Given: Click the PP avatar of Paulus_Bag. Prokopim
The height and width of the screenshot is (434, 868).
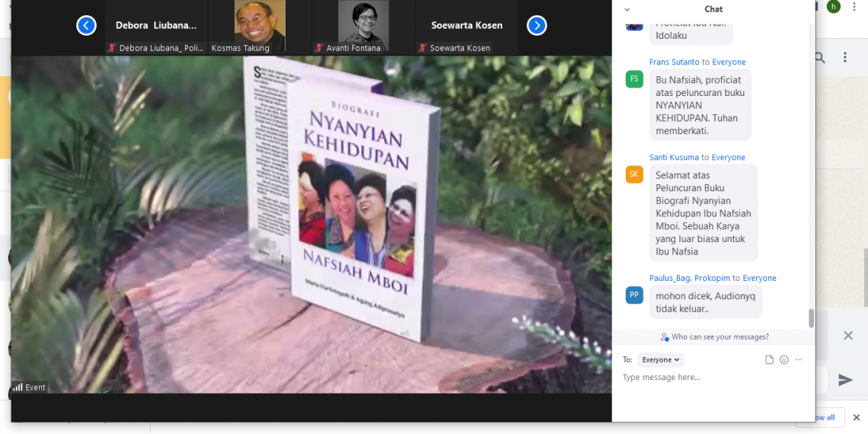Looking at the screenshot, I should click(x=634, y=295).
